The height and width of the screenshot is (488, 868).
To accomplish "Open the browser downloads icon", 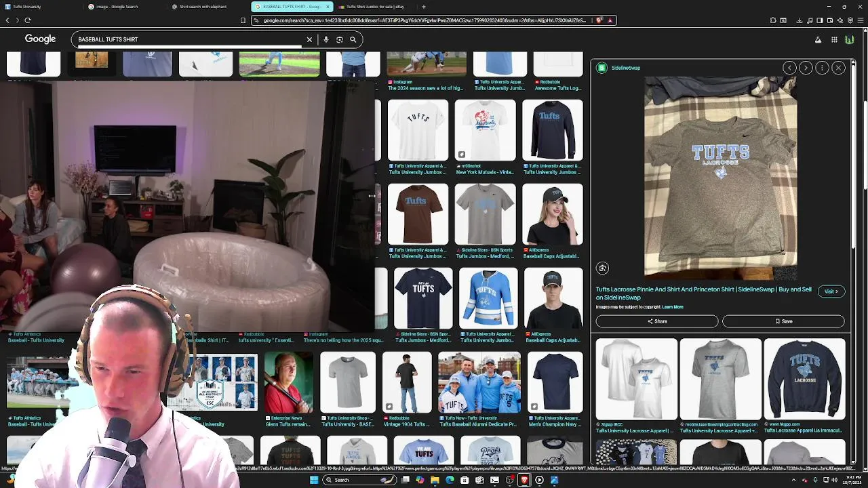I will pyautogui.click(x=801, y=20).
